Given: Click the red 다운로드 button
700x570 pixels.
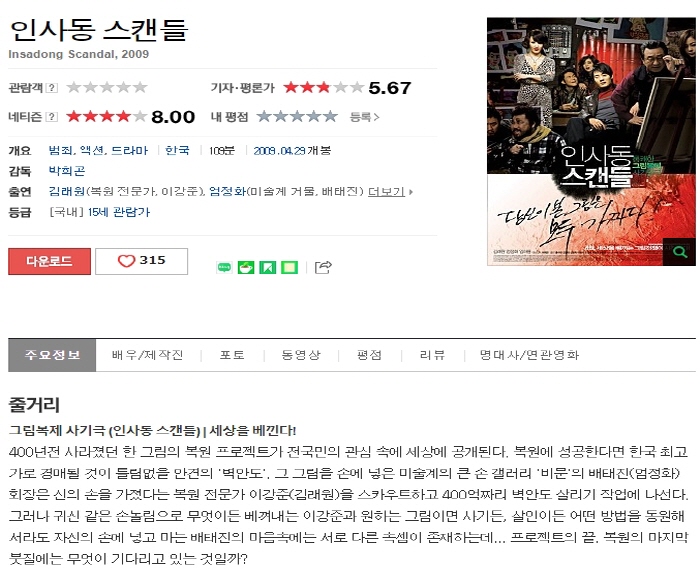Looking at the screenshot, I should pos(50,261).
